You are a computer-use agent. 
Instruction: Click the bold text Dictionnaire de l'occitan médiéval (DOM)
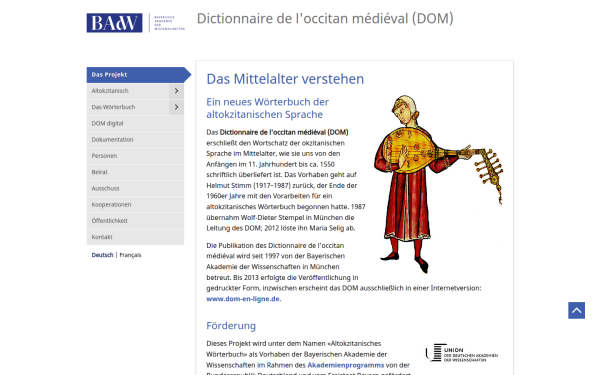[284, 132]
